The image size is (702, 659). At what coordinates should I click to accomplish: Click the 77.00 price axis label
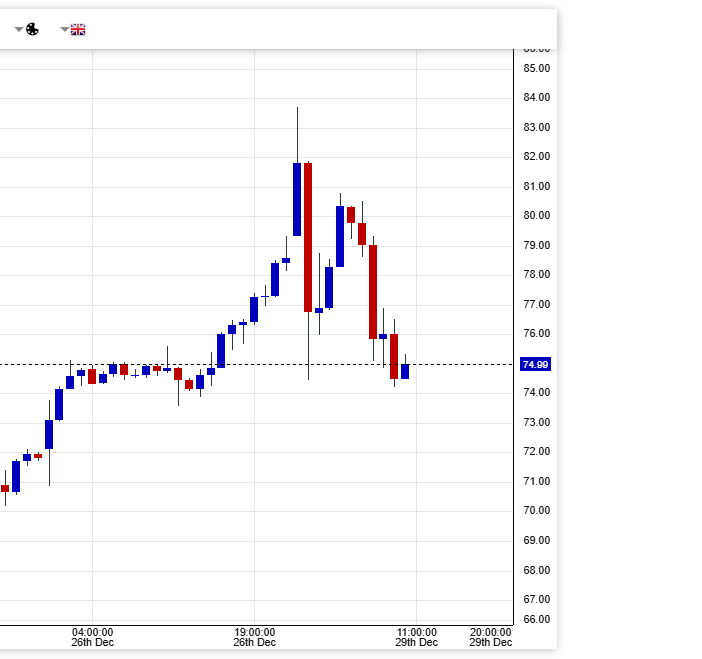pyautogui.click(x=536, y=304)
